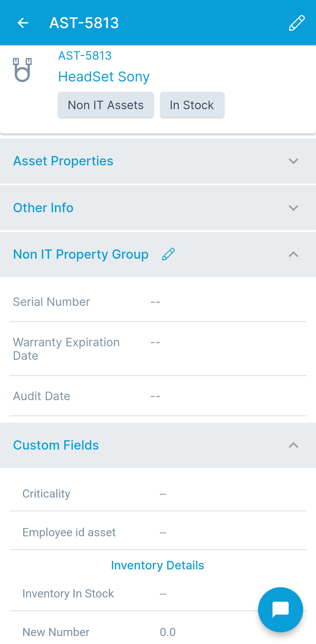Select the Warranty Expiration Date field
The width and height of the screenshot is (316, 644).
tap(155, 342)
